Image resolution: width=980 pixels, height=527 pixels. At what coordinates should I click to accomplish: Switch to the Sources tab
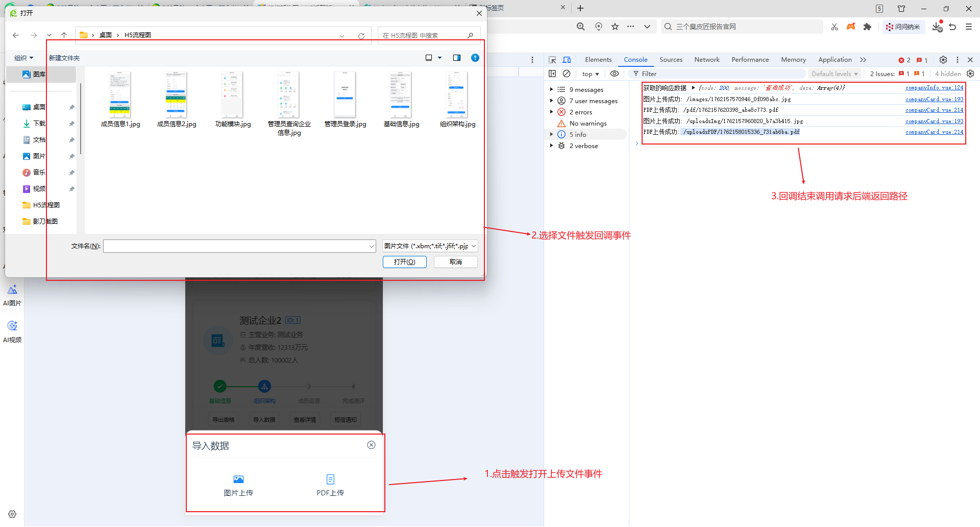tap(671, 60)
